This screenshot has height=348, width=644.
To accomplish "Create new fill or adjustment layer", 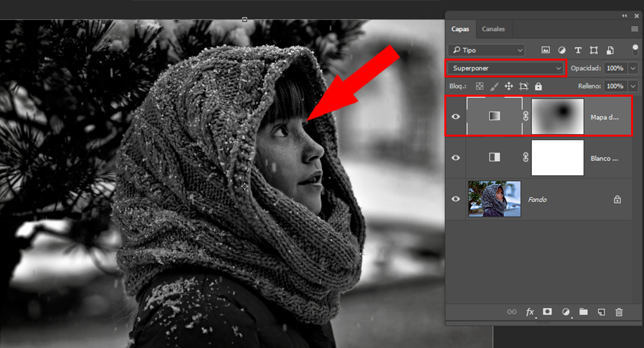I will (566, 313).
